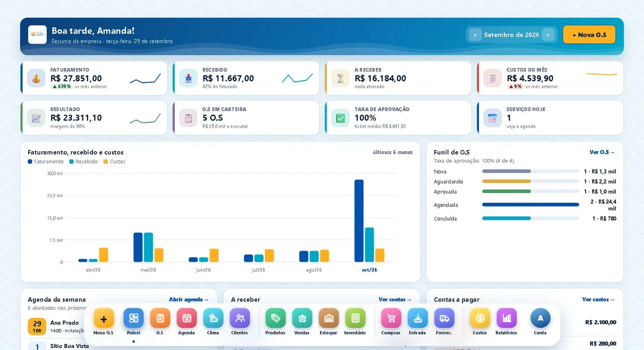The image size is (644, 350).
Task: Open the Relatórios chart icon
Action: (507, 318)
